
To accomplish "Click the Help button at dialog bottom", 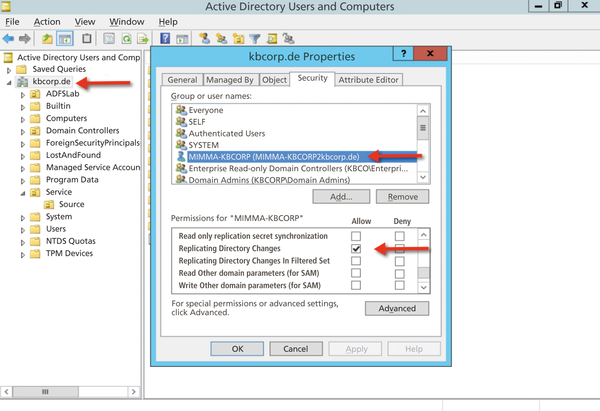I will pyautogui.click(x=414, y=349).
